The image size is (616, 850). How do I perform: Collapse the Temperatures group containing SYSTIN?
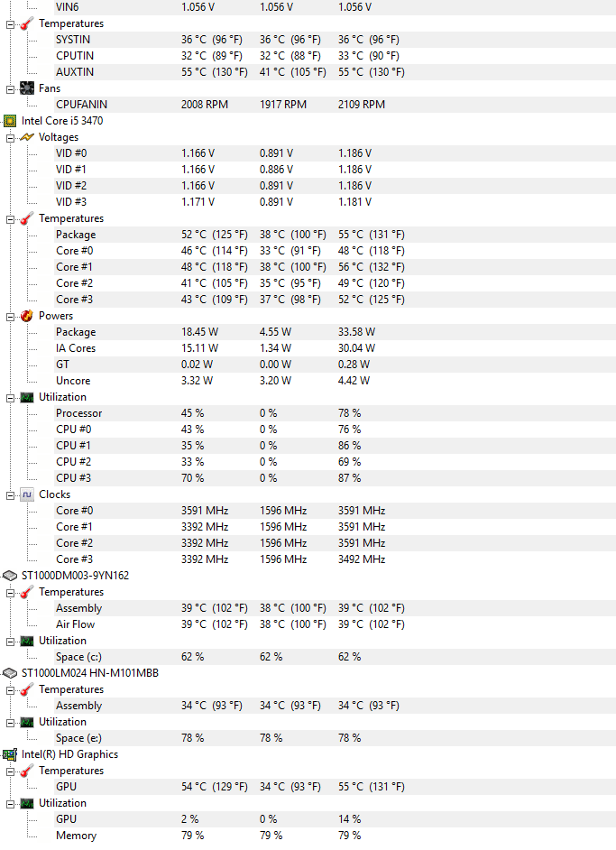[x=11, y=23]
